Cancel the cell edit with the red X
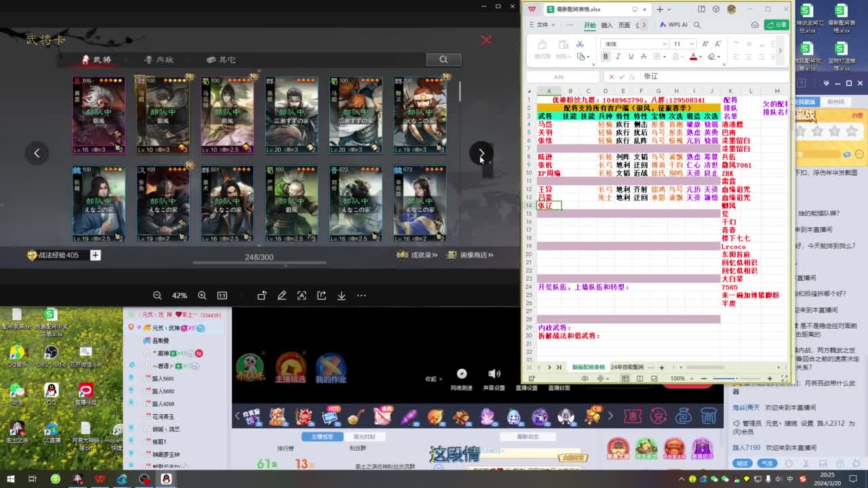This screenshot has height=488, width=868. 611,77
